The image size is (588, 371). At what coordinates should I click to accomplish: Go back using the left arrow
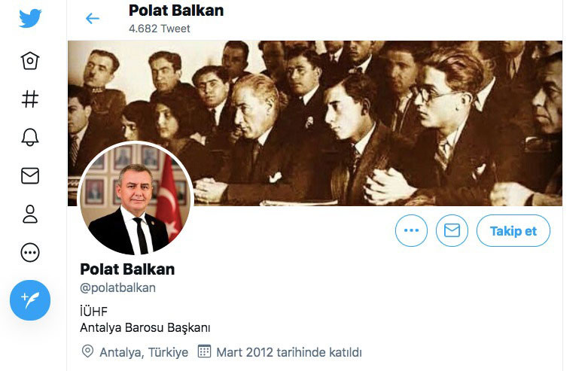[x=93, y=18]
